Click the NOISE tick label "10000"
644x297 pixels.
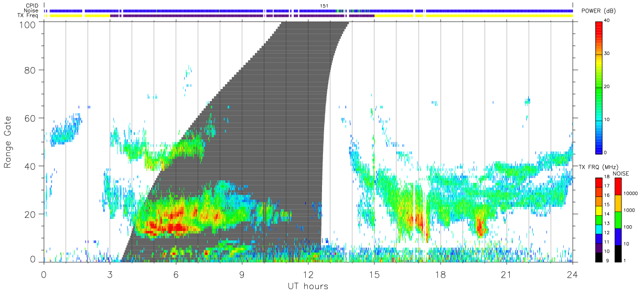click(x=630, y=193)
